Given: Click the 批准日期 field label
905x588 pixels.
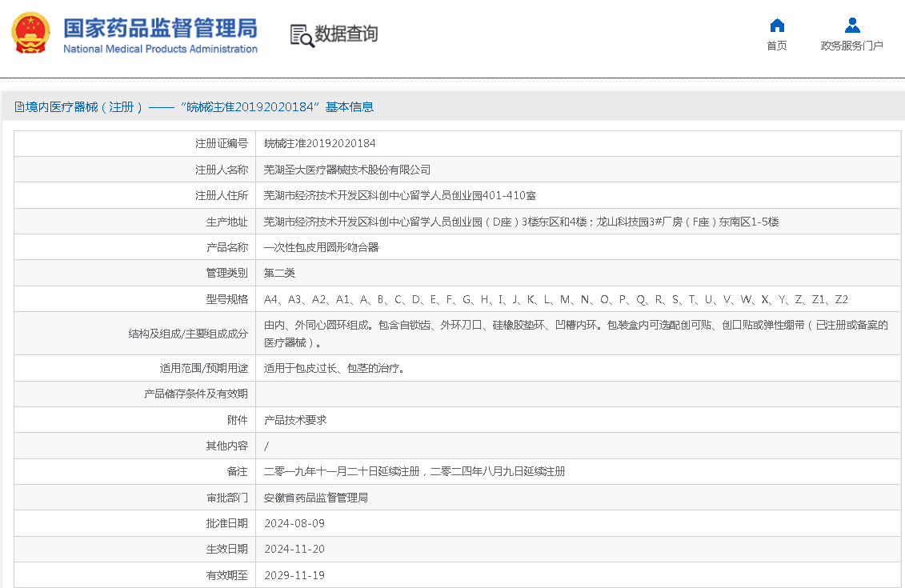Looking at the screenshot, I should click(226, 523).
